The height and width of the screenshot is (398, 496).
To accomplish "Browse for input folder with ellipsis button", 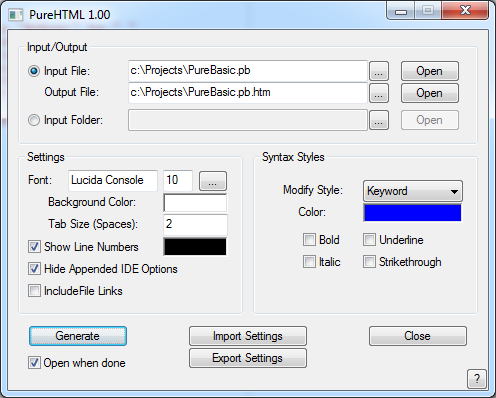I will coord(379,120).
